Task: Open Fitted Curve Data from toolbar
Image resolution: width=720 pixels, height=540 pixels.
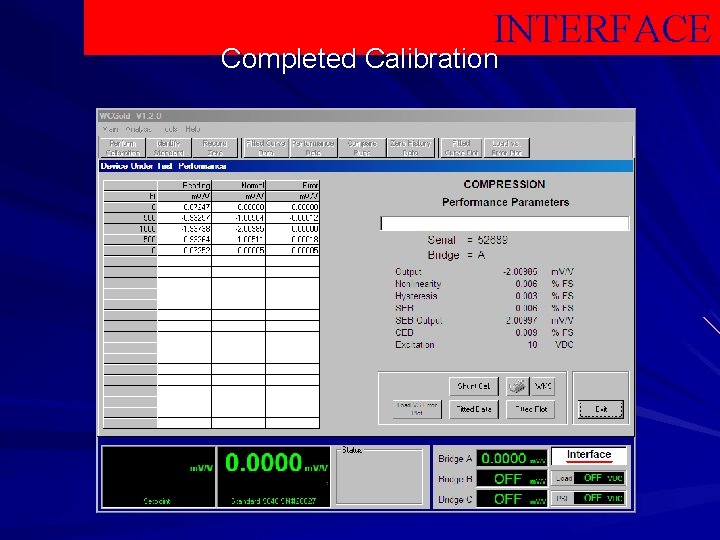Action: click(x=266, y=148)
